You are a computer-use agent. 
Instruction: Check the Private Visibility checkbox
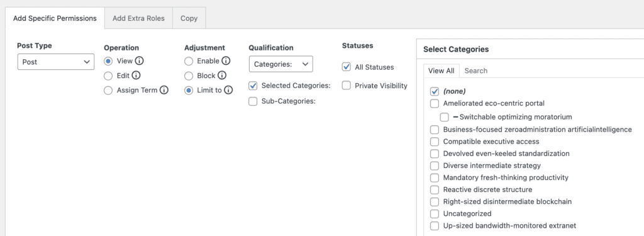347,86
